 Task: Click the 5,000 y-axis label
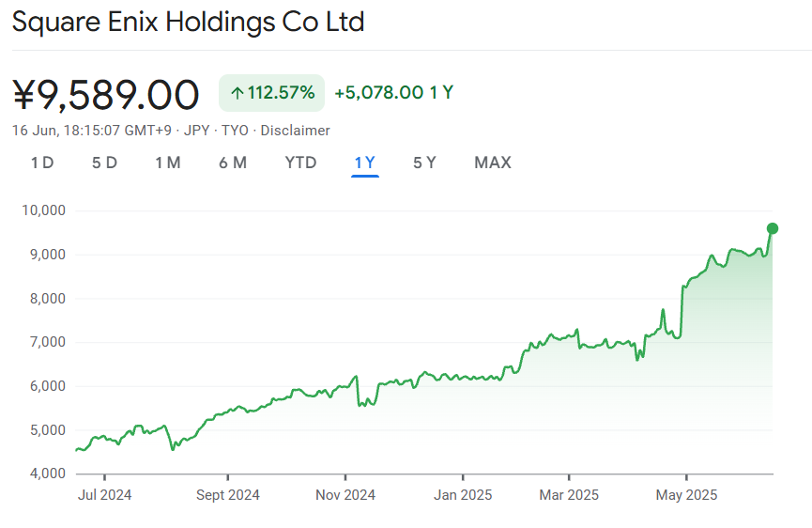click(x=48, y=430)
